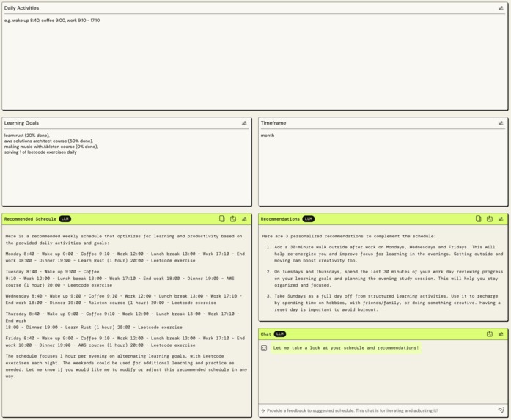This screenshot has height=420, width=511.
Task: Click the LLM badge on Recommended Schedule
Action: 65,219
